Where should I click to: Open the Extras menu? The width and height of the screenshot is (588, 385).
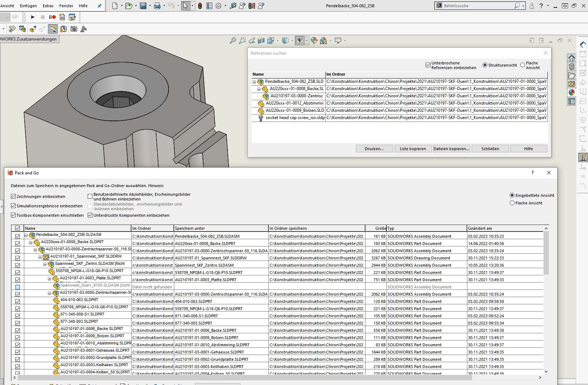click(x=48, y=6)
